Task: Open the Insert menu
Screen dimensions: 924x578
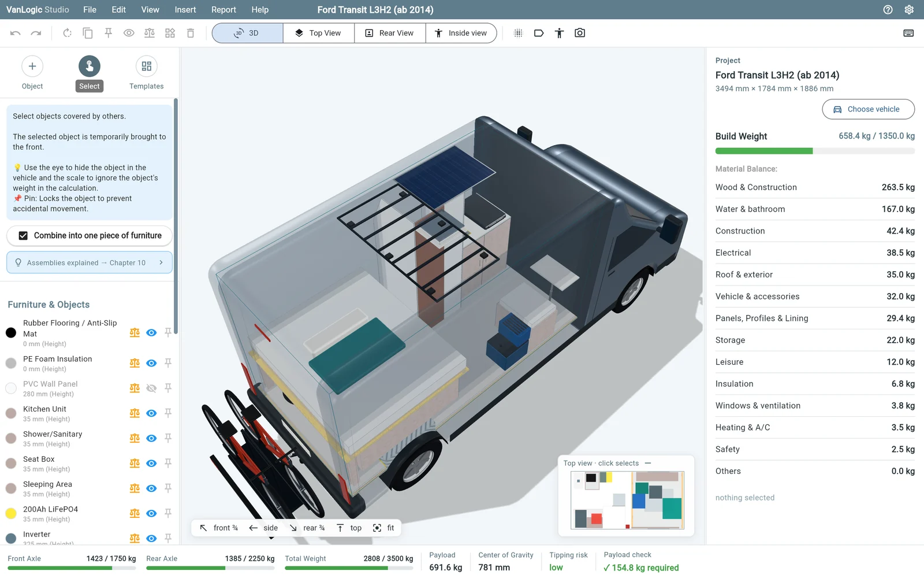Action: (185, 10)
